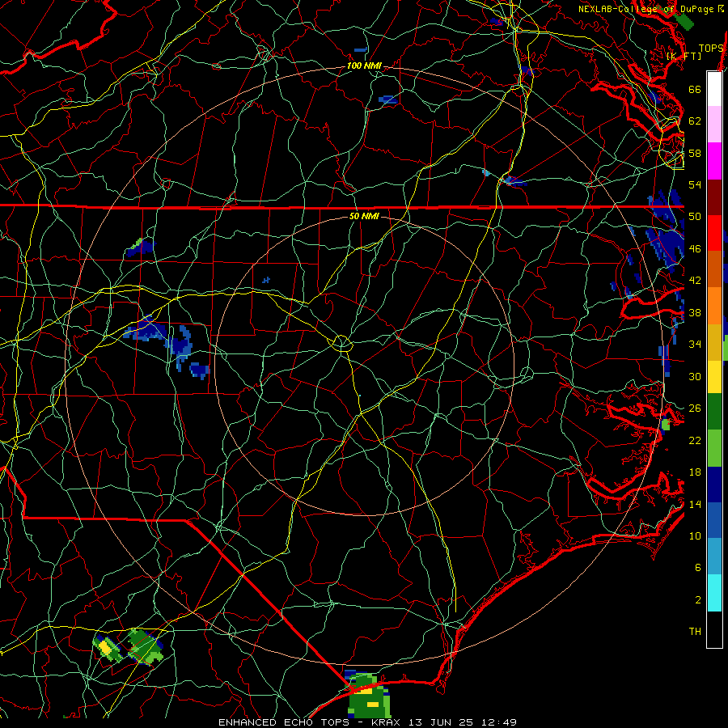Image resolution: width=728 pixels, height=728 pixels.
Task: Click the ENHANCED ECHO TOPS KRAX caption
Action: pyautogui.click(x=367, y=722)
